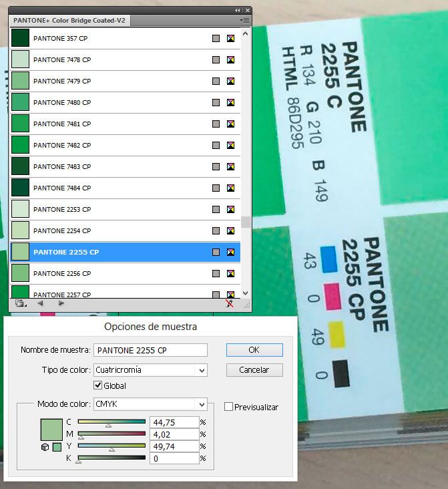The image size is (448, 489).
Task: Uncheck the Global checkbox
Action: pyautogui.click(x=98, y=385)
